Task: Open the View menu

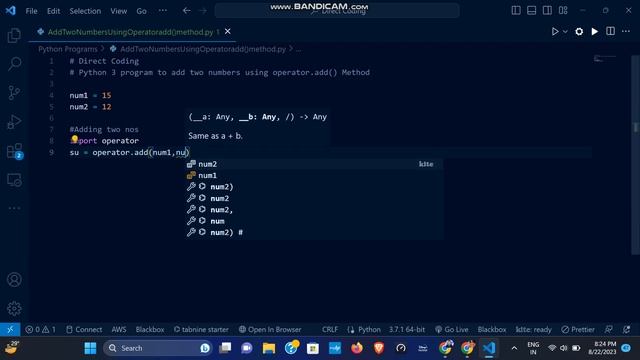Action: (x=118, y=11)
